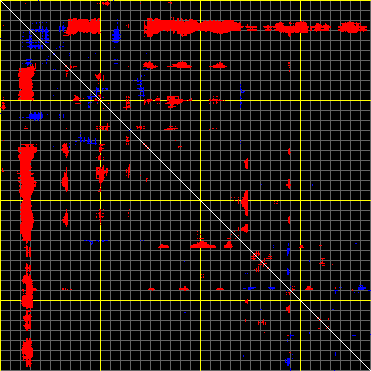The height and width of the screenshot is (371, 371).
Task: Select the wide red mound straddling the center yellow vertical line
Action: point(203,245)
